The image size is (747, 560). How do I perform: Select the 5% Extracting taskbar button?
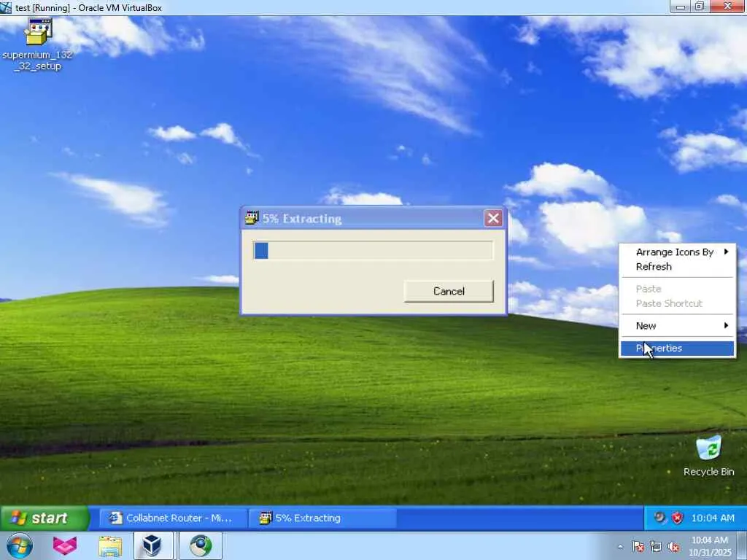click(323, 518)
